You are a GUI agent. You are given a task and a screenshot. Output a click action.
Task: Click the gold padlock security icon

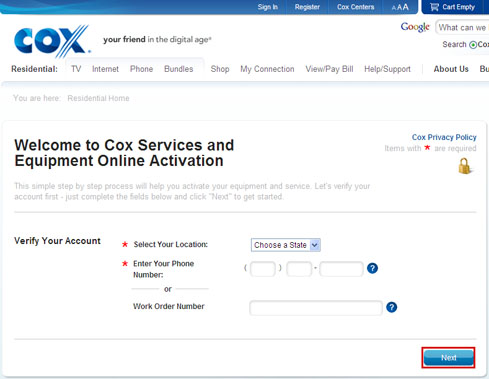[x=464, y=166]
